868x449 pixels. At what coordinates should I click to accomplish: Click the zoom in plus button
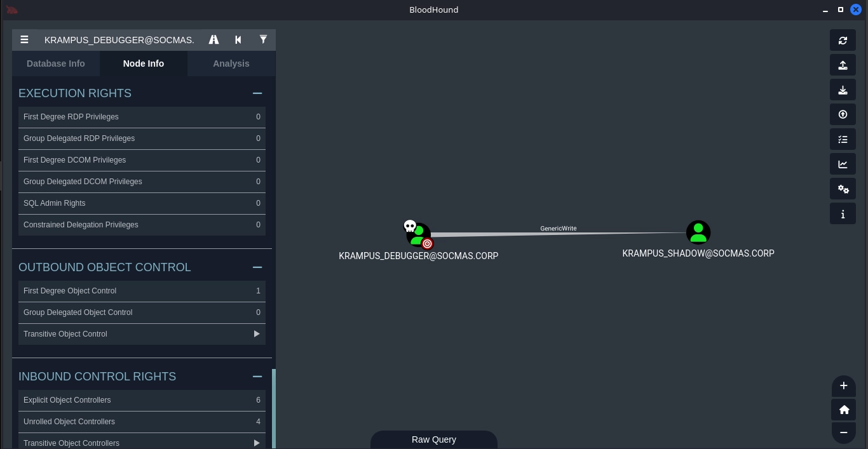[843, 385]
